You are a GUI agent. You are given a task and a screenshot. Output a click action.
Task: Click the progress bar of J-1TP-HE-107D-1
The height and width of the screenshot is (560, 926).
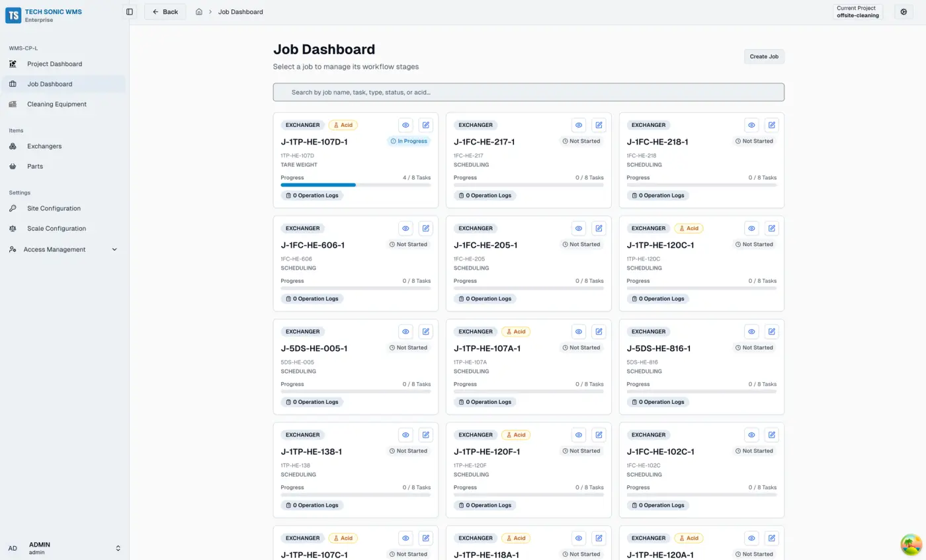(x=356, y=185)
